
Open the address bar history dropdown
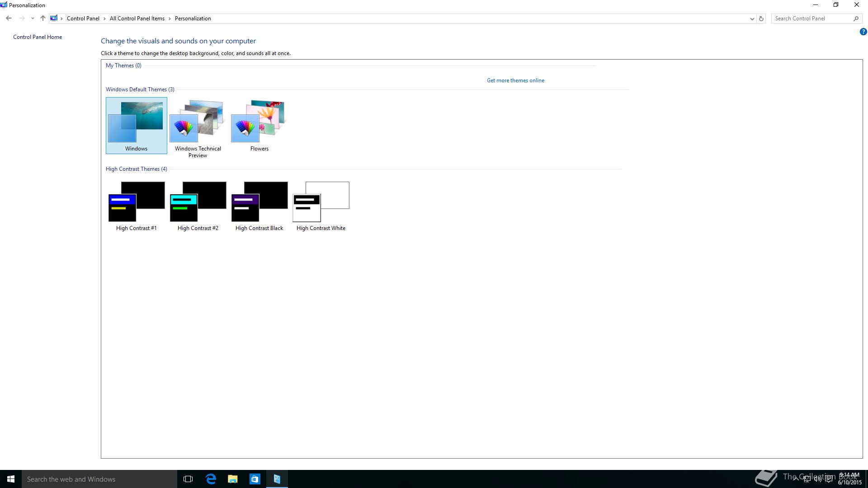752,19
